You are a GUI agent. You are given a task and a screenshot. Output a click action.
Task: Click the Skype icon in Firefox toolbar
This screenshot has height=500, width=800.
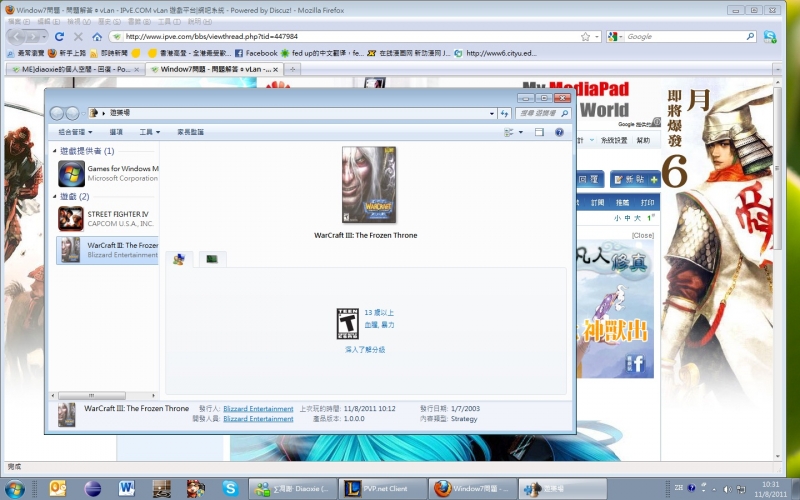(x=769, y=37)
